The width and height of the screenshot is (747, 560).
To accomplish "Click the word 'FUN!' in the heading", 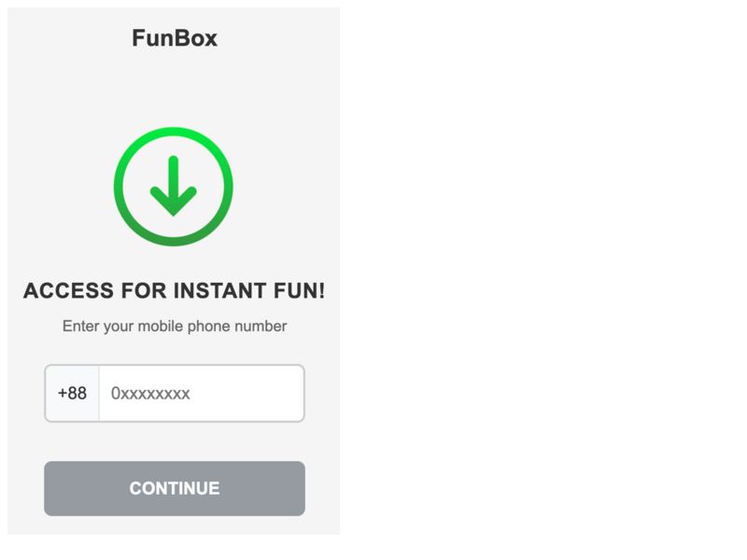I will pos(299,290).
